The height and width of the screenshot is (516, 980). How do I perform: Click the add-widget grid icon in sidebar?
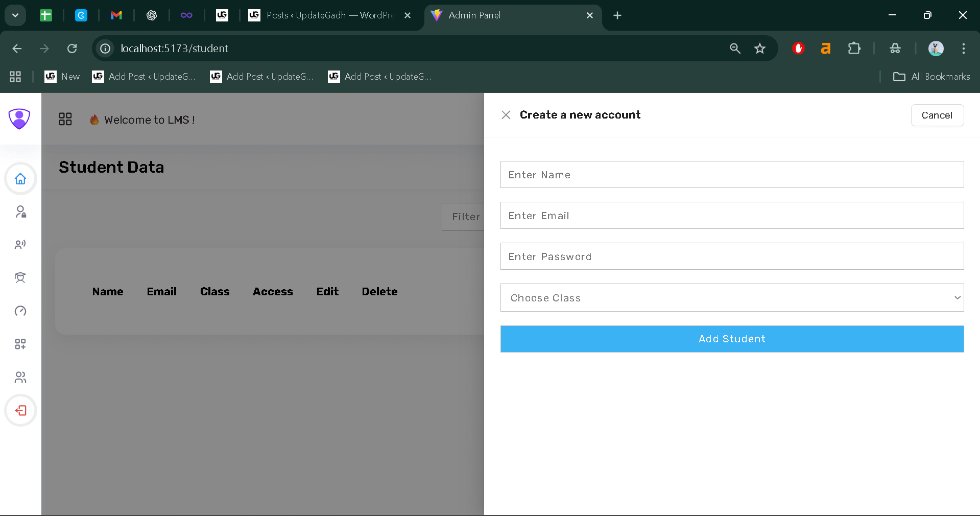(x=20, y=344)
